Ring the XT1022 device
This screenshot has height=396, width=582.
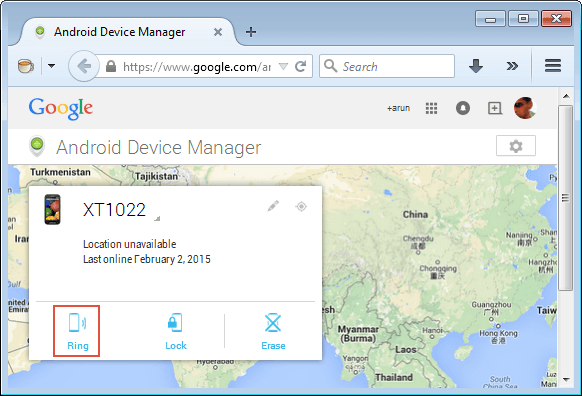(x=77, y=331)
